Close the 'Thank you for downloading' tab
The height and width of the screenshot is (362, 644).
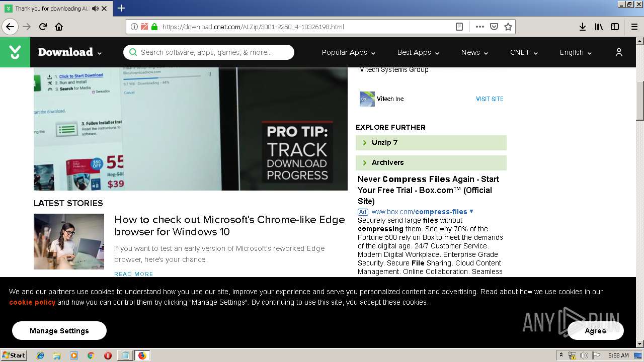click(105, 9)
